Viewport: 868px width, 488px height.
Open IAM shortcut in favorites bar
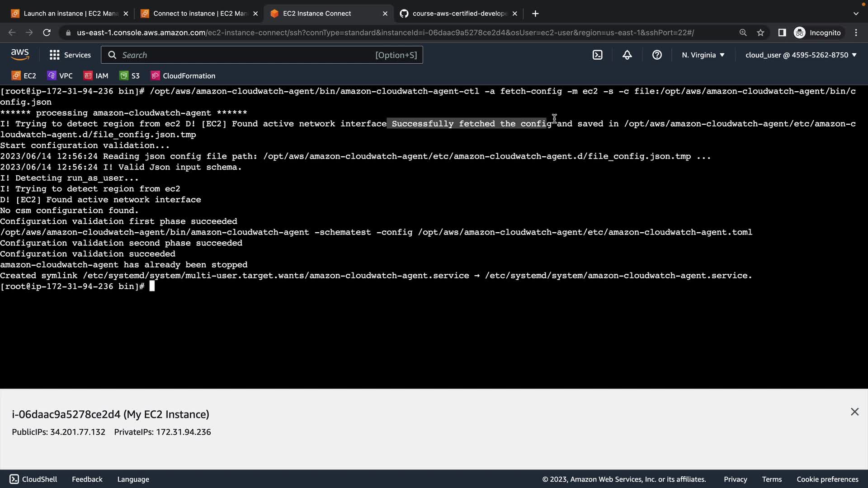pyautogui.click(x=96, y=76)
